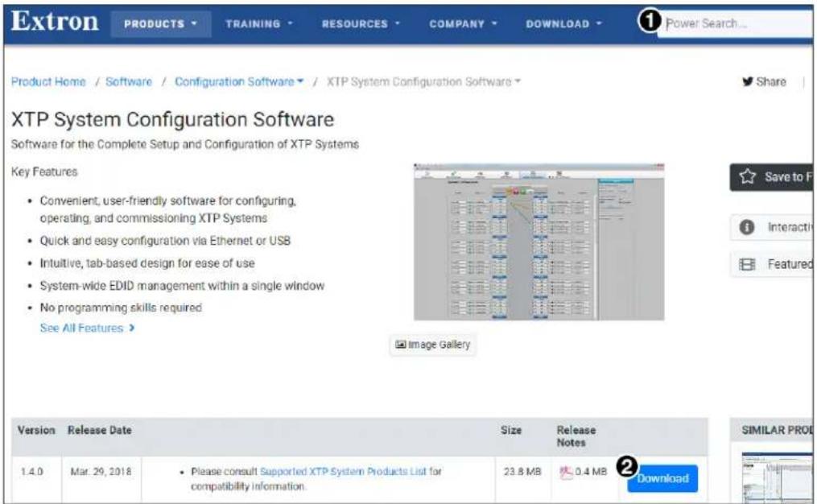The height and width of the screenshot is (504, 817).
Task: Click the page heading XTP System Configuration Software
Action: click(x=172, y=119)
